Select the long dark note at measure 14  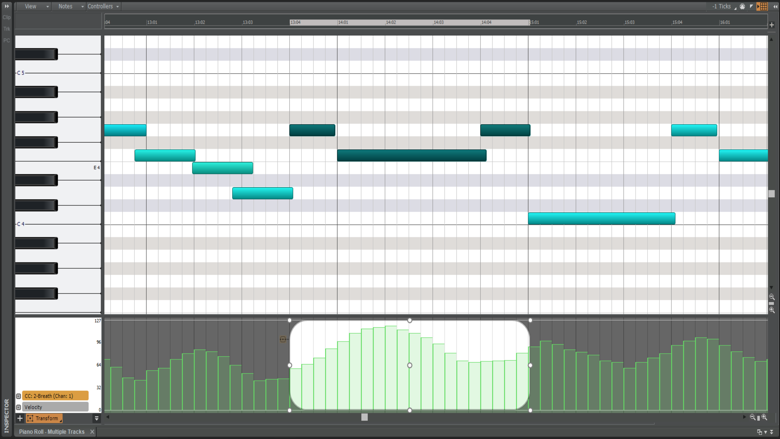[412, 155]
